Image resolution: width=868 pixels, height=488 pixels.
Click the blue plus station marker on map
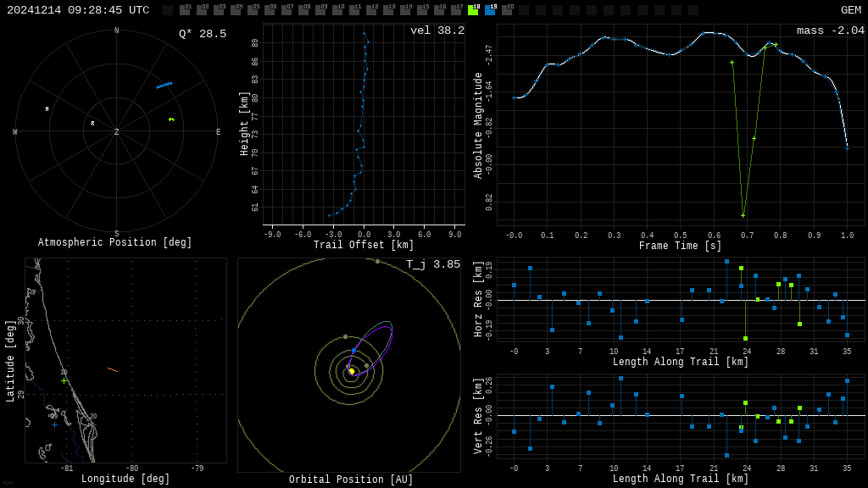point(55,424)
